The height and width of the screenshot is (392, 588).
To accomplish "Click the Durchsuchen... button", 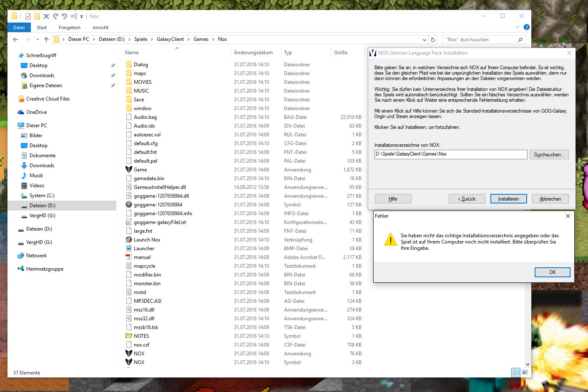I will coord(549,155).
